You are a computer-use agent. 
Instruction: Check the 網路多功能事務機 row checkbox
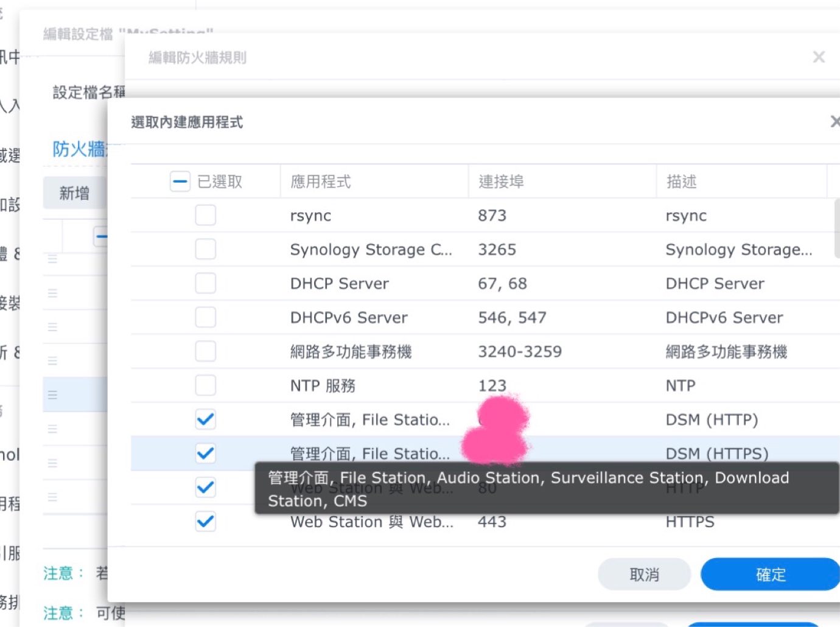click(206, 351)
